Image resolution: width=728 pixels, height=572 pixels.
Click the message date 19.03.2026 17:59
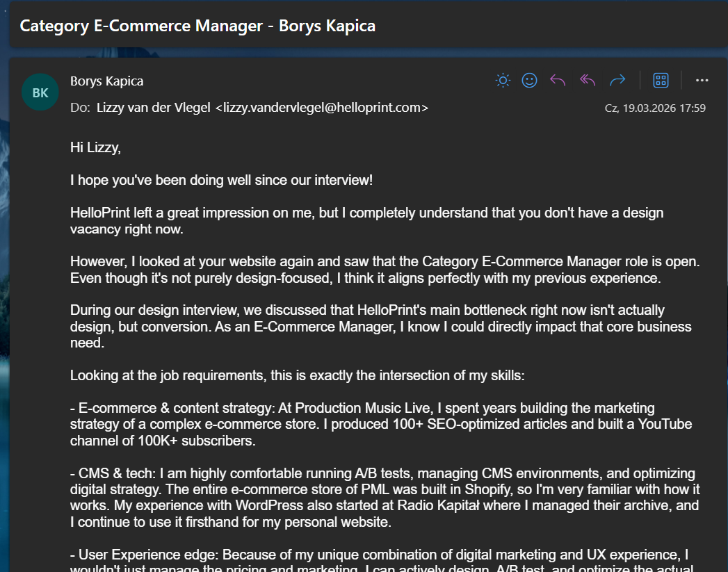click(655, 108)
